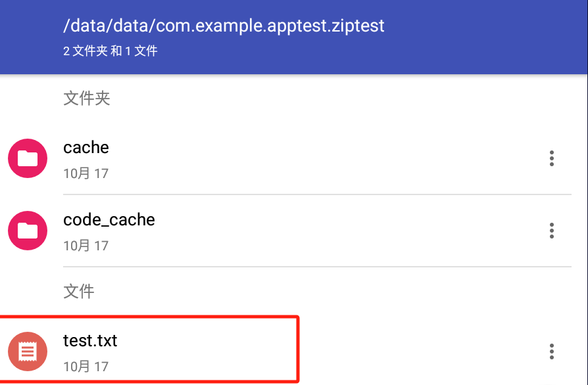The height and width of the screenshot is (385, 588).
Task: Select the 文件 section header
Action: point(79,291)
